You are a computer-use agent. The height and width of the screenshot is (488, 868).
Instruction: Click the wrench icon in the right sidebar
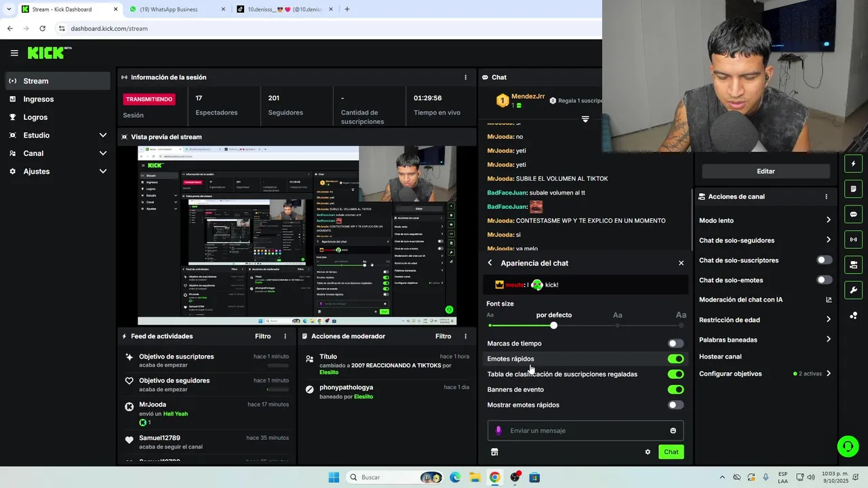pyautogui.click(x=853, y=290)
